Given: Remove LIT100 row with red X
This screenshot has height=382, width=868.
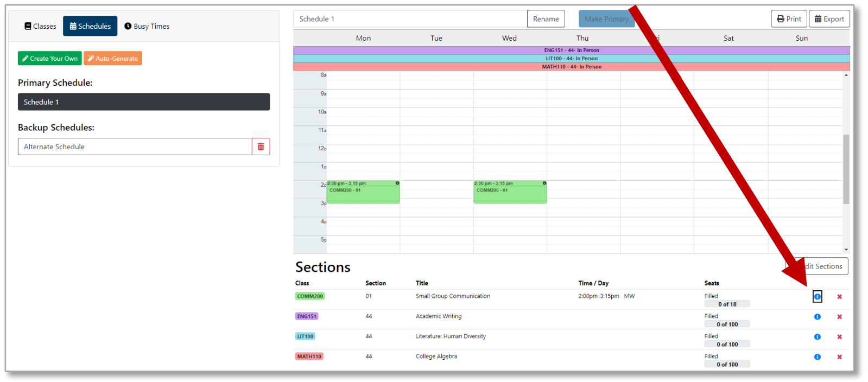Looking at the screenshot, I should 839,337.
